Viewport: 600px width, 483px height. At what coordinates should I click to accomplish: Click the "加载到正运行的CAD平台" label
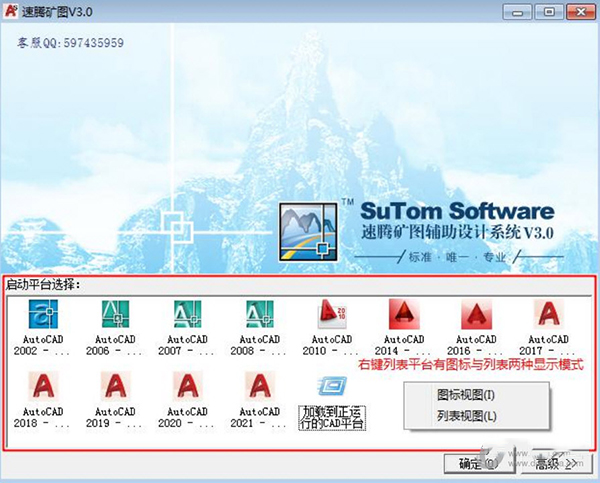pyautogui.click(x=332, y=418)
